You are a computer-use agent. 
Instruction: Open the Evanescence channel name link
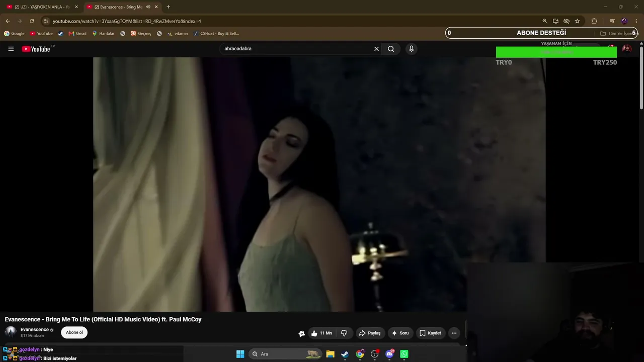tap(35, 330)
